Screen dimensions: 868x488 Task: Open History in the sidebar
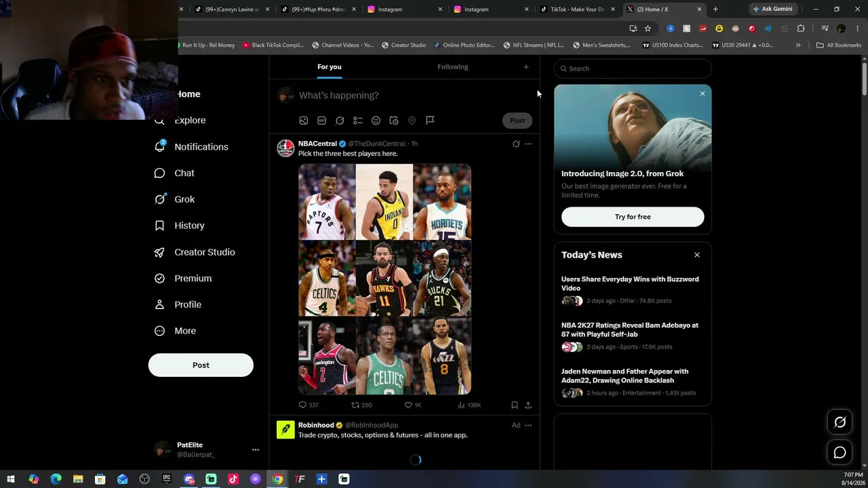click(x=179, y=226)
